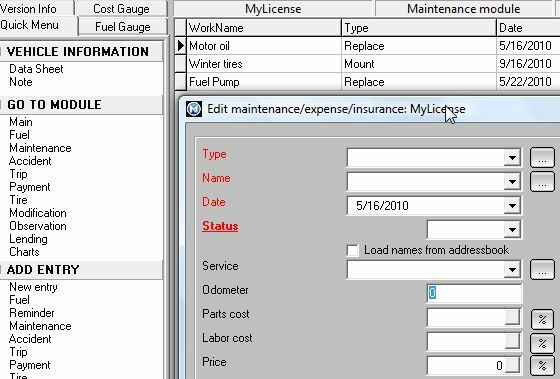
Task: Go to Modification module
Action: [38, 213]
